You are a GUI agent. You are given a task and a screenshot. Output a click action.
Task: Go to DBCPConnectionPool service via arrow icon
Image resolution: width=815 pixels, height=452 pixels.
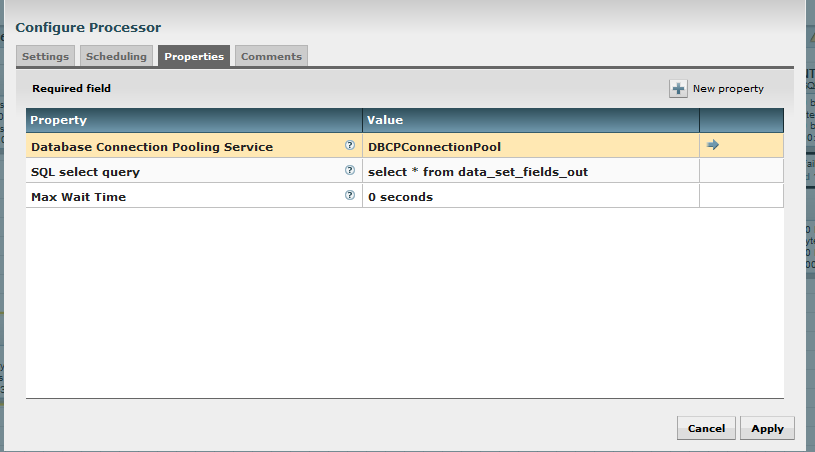pos(713,145)
